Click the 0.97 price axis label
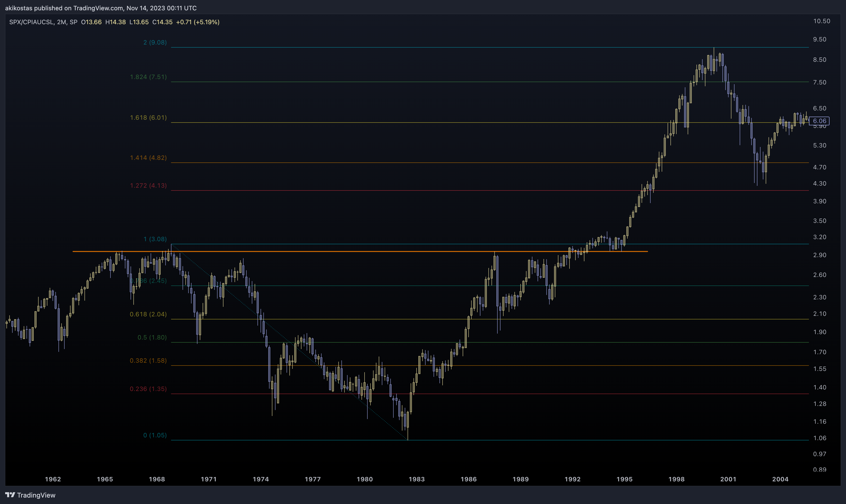Screen dimensions: 846x504 coord(819,454)
